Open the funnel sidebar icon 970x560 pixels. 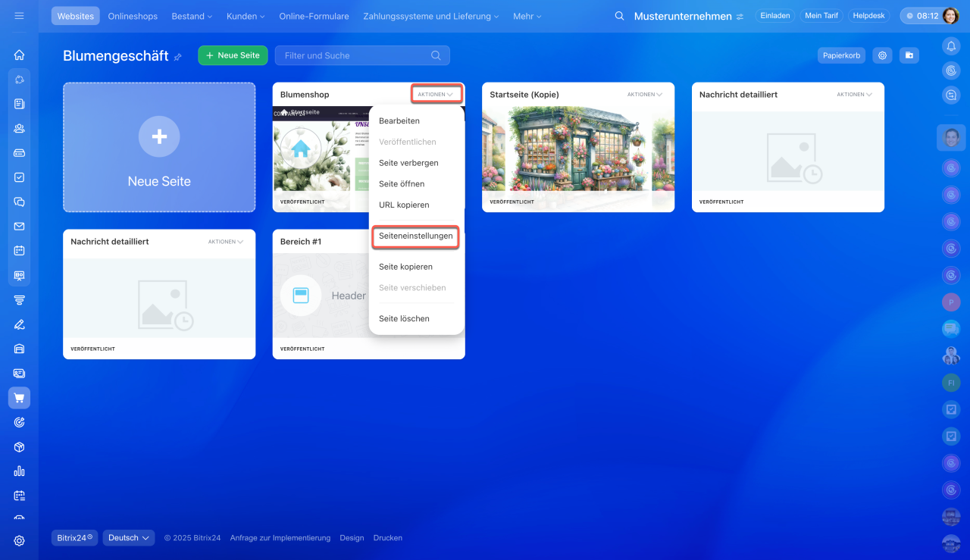click(19, 300)
